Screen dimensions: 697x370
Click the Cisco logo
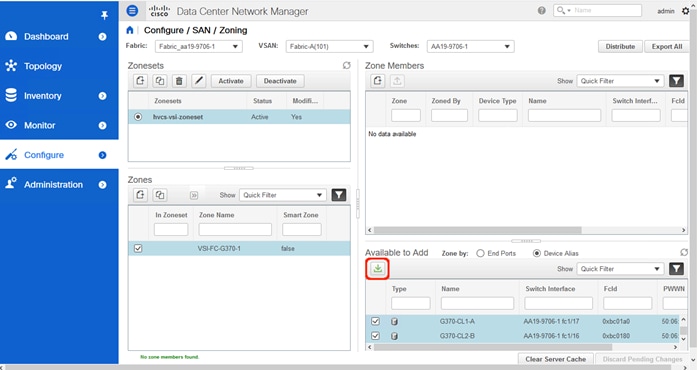[159, 11]
